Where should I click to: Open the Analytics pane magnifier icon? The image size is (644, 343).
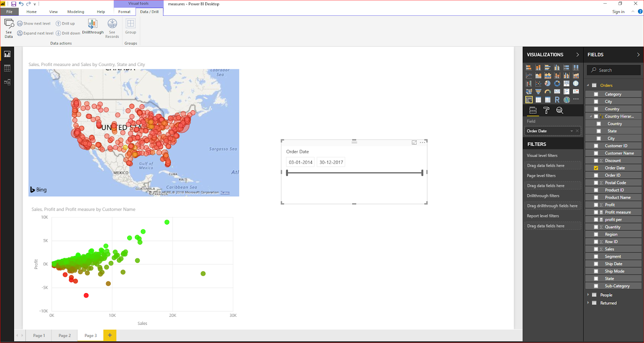point(559,110)
